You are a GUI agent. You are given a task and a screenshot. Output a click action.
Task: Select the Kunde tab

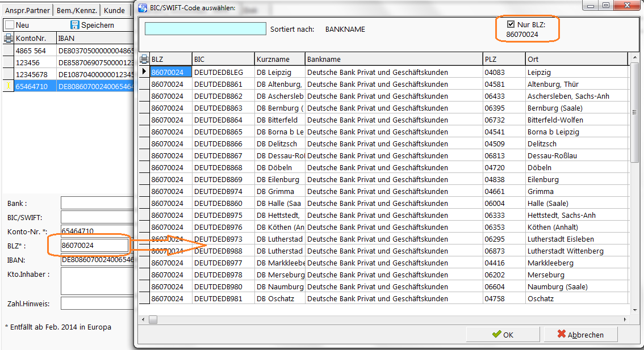(114, 10)
